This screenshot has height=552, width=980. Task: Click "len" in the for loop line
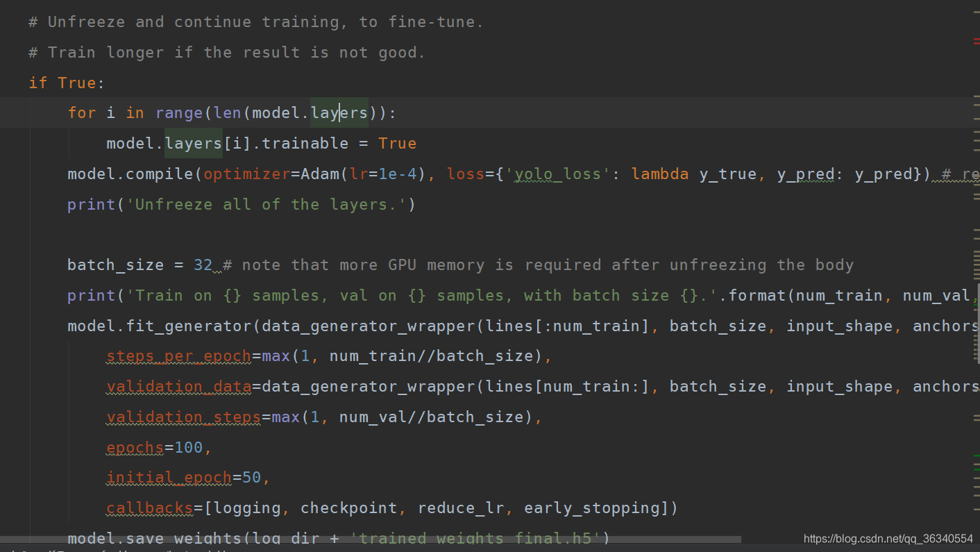[x=228, y=112]
